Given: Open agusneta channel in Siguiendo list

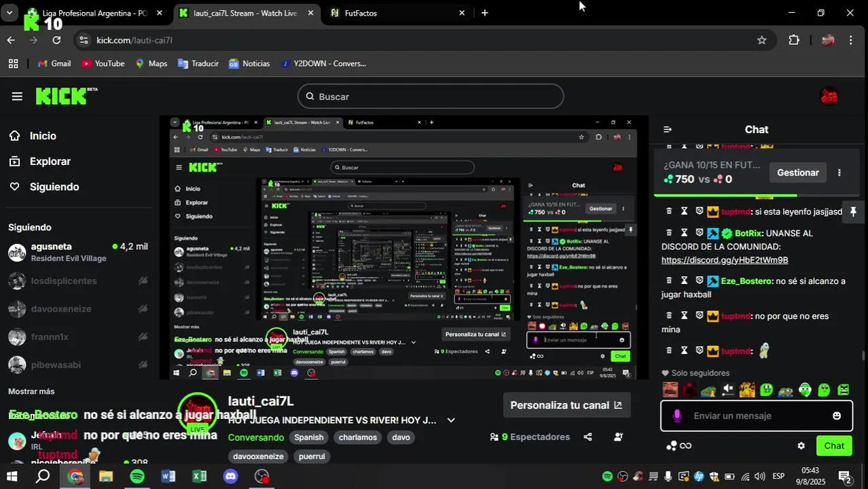Looking at the screenshot, I should [77, 253].
